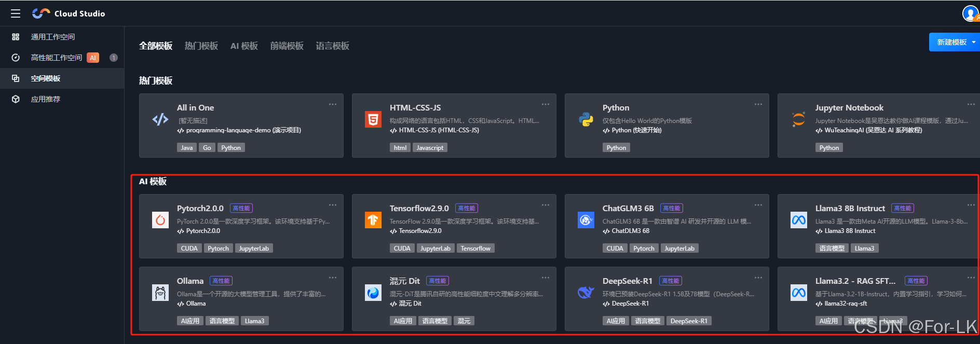Open more options on All in One card
Viewport: 980px width, 344px height.
pyautogui.click(x=333, y=104)
